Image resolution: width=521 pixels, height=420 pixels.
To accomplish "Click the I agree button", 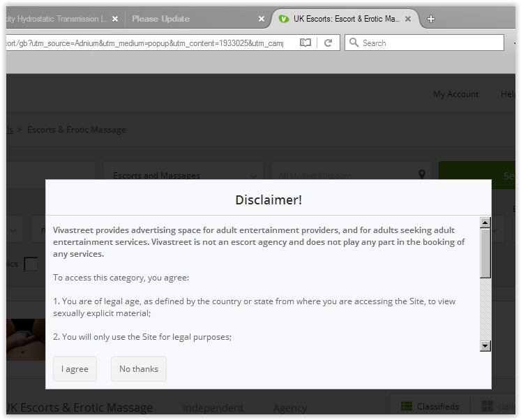I will point(75,368).
